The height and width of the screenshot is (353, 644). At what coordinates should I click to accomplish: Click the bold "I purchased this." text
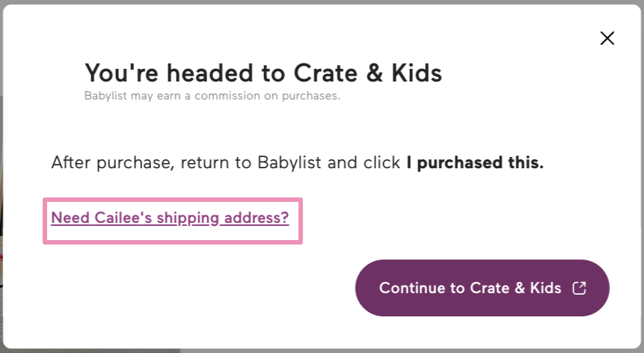[x=475, y=163]
